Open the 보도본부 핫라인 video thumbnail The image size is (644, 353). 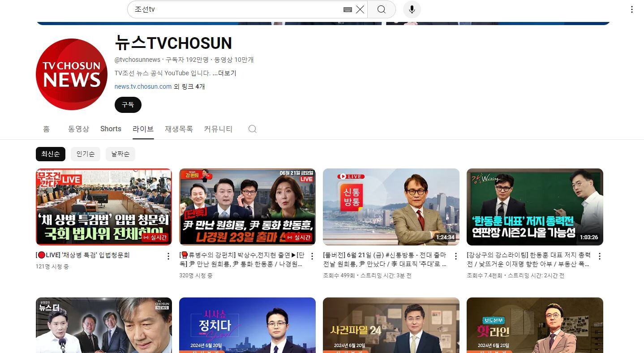point(535,325)
